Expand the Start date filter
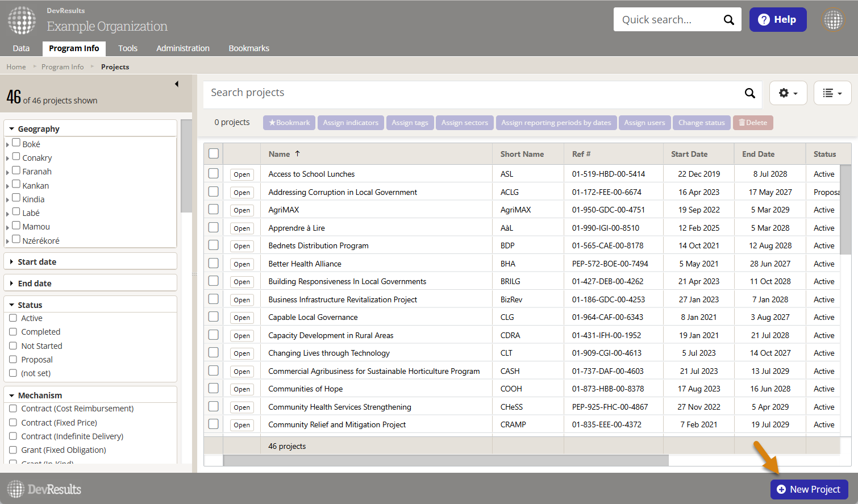858x504 pixels. tap(37, 262)
